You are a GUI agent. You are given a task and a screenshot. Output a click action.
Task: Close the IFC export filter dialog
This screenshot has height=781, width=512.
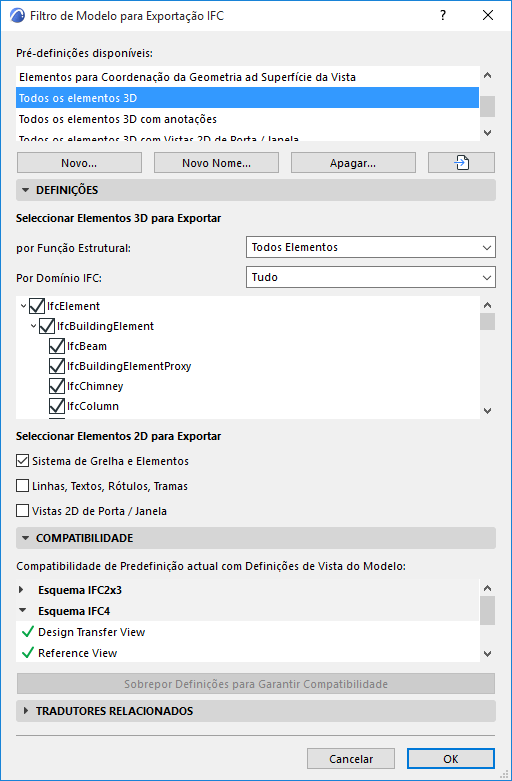click(x=488, y=15)
